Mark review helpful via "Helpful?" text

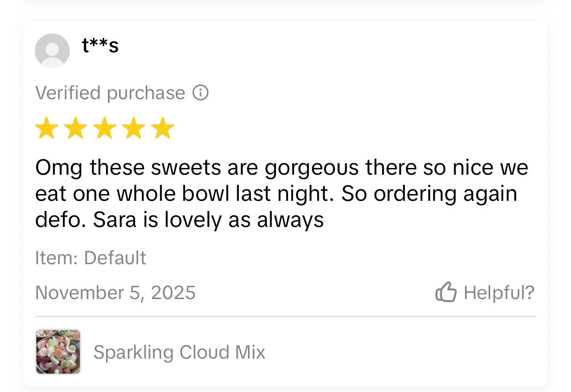coord(499,292)
